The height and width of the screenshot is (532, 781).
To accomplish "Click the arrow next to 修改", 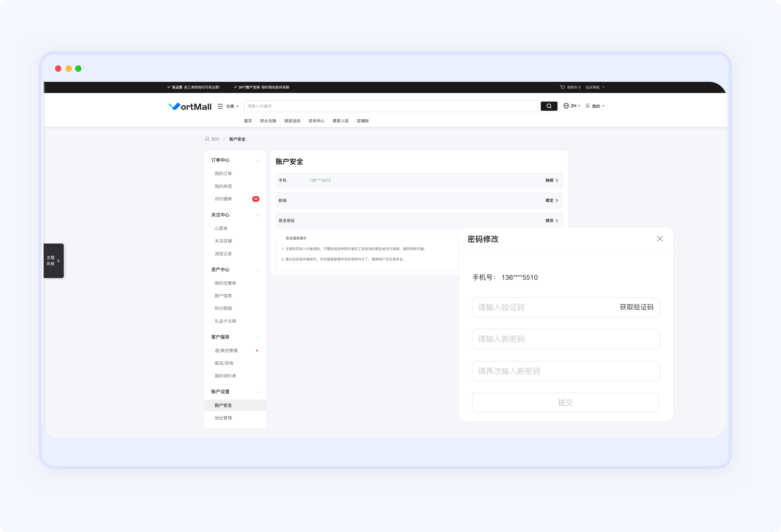I will tap(557, 221).
